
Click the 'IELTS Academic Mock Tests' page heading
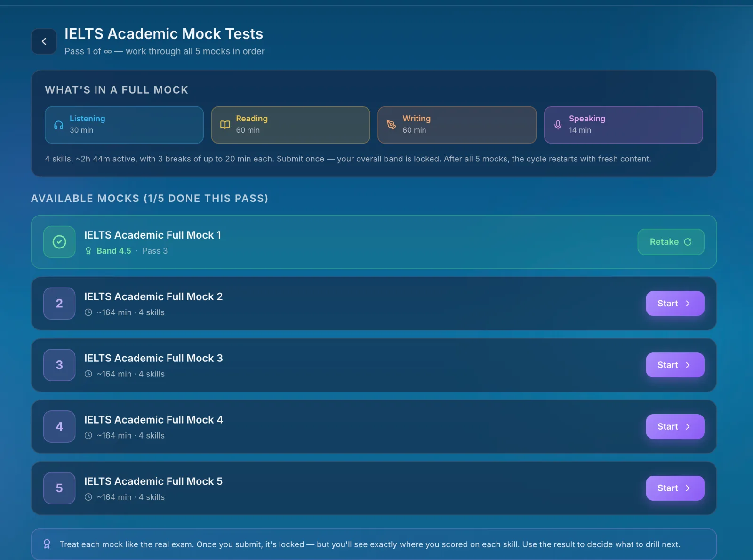click(x=164, y=34)
